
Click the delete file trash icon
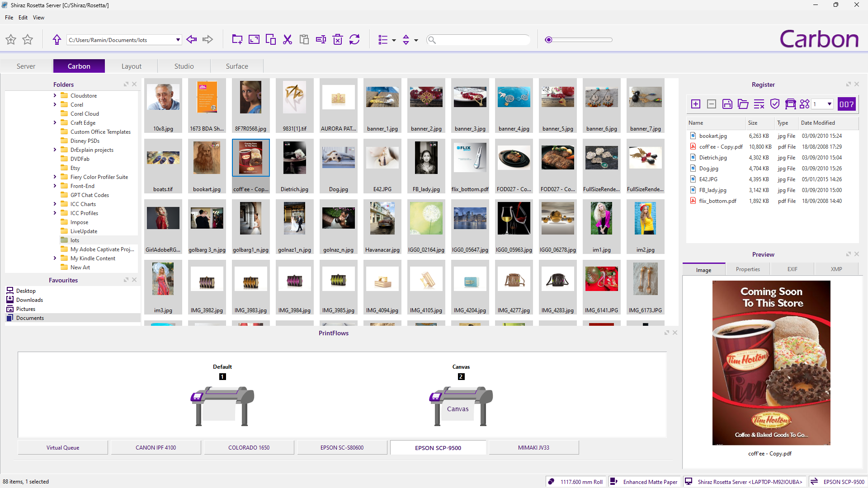coord(338,40)
